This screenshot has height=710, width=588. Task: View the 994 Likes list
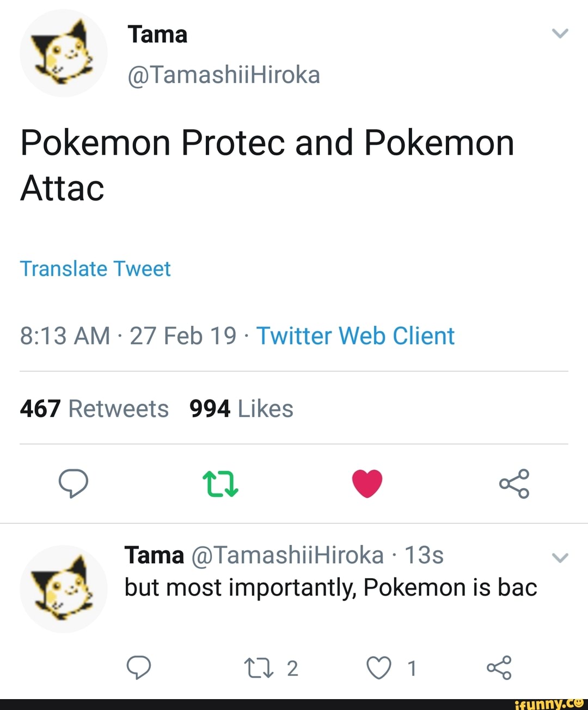(241, 409)
